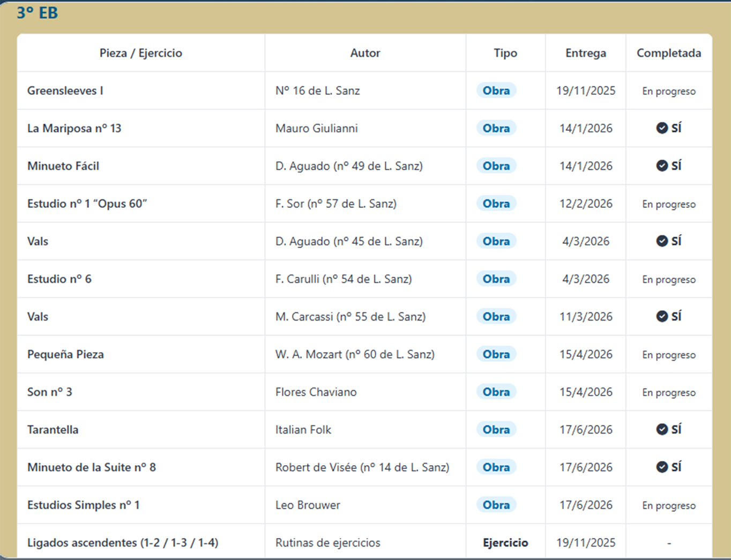Click Robert de Visée (nº 14 de L. Sanz)
The height and width of the screenshot is (560, 731).
point(362,467)
